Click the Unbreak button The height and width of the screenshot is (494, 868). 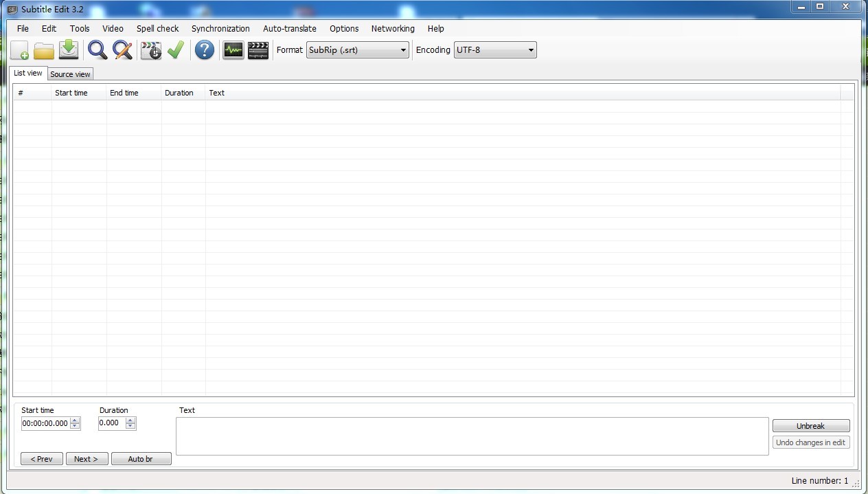[x=810, y=426]
